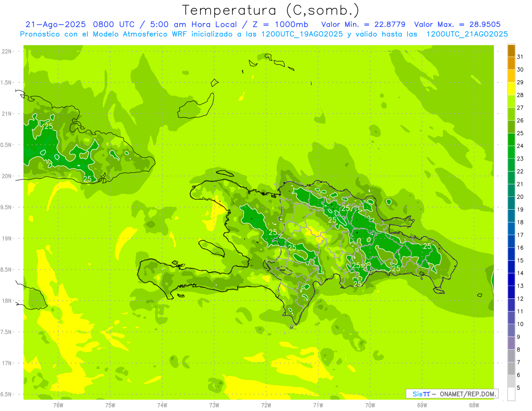Screen dimensions: 532x411
Task: Click the legend value '23'
Action: point(520,159)
